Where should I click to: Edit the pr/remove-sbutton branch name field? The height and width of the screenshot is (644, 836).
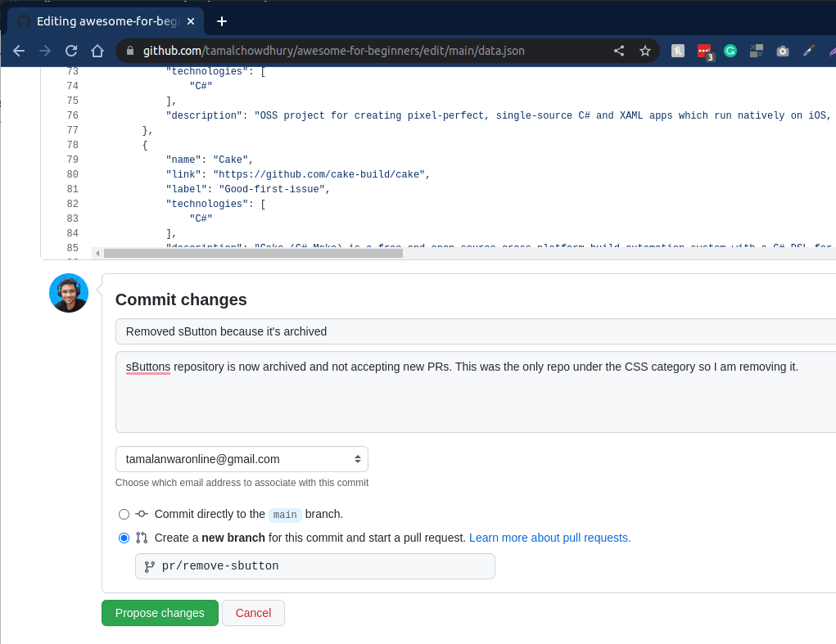315,566
